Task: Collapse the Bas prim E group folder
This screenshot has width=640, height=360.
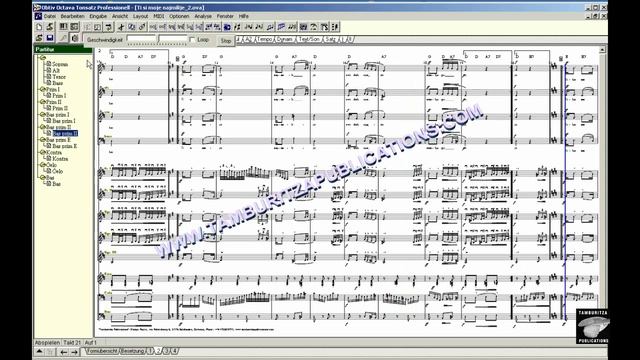Action: point(42,140)
